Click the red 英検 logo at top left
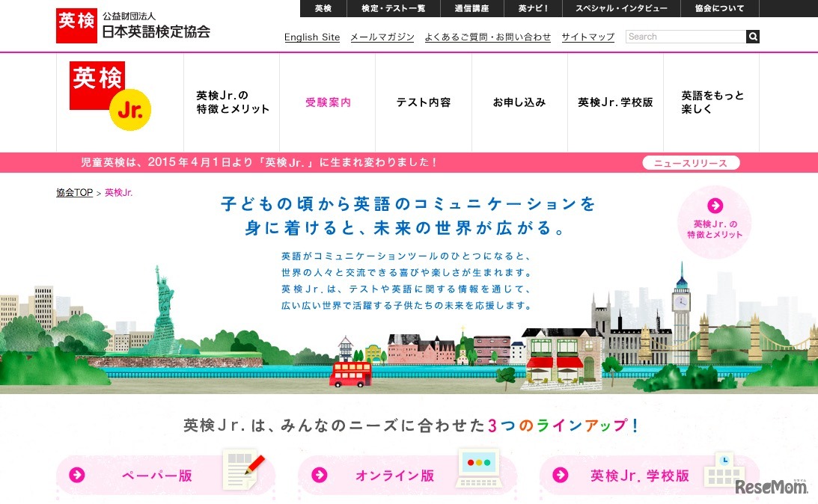818x504 pixels. [x=75, y=25]
